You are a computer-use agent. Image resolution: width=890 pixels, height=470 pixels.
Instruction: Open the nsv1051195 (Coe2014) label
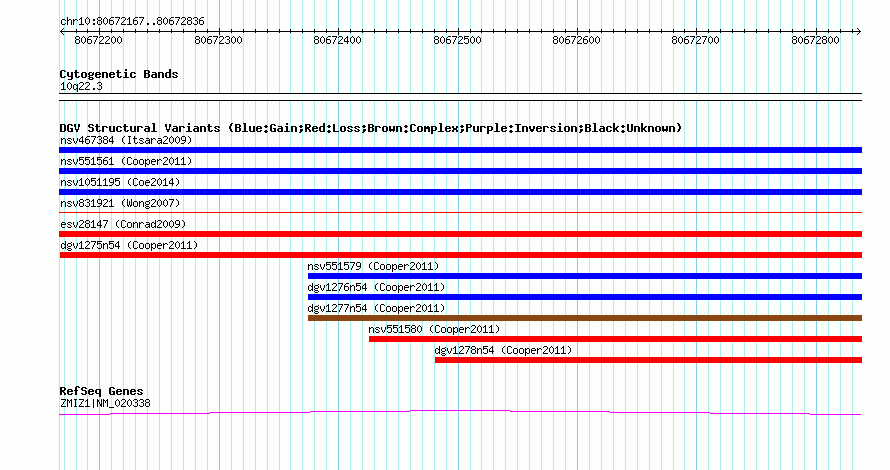pos(120,182)
